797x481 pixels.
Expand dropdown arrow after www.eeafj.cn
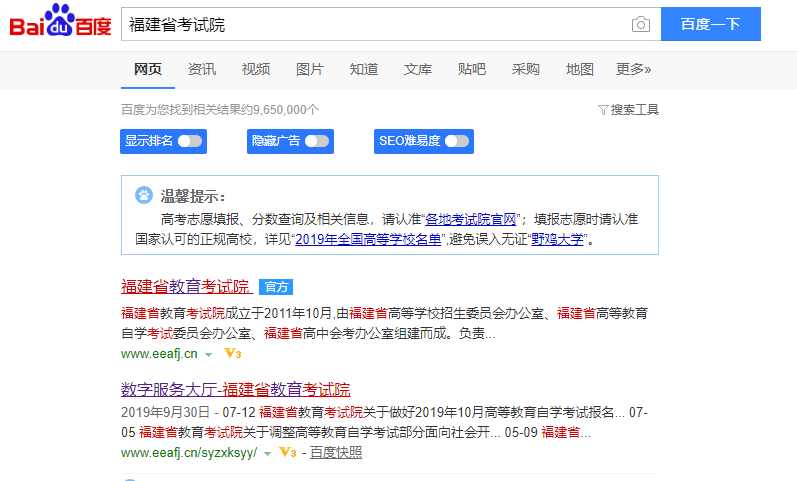[x=209, y=355]
